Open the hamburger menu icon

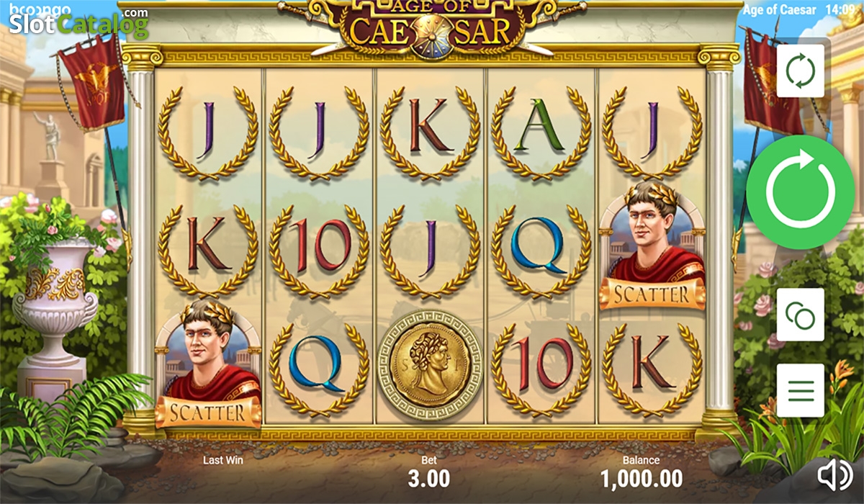tap(801, 391)
